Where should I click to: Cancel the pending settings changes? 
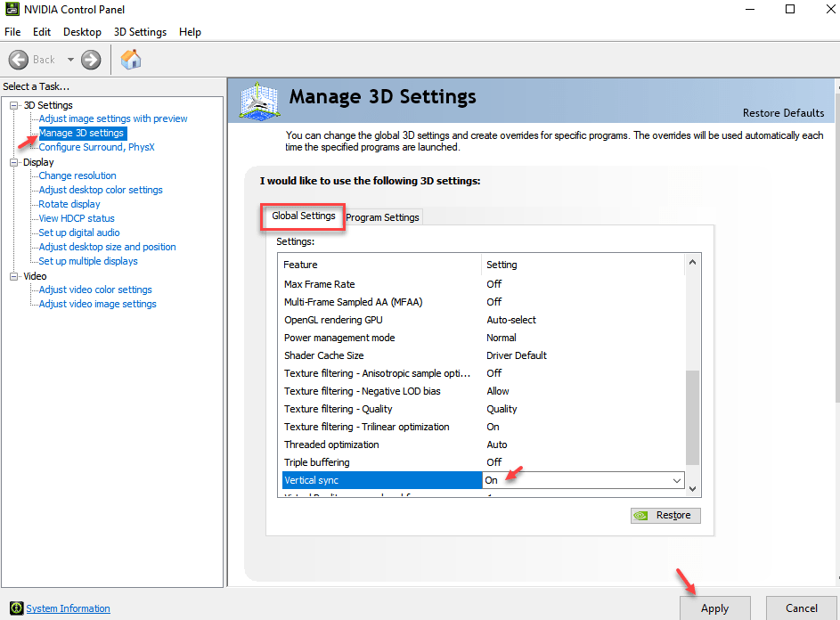[801, 608]
